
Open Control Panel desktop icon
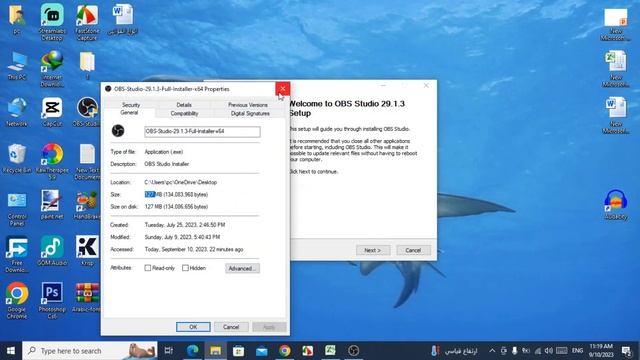pyautogui.click(x=17, y=209)
